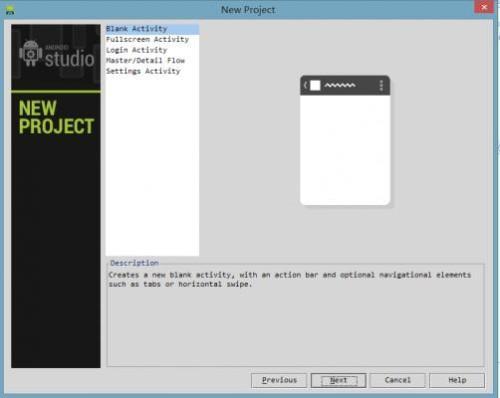The width and height of the screenshot is (500, 398).
Task: Click the overflow dots in activity preview
Action: click(x=381, y=86)
